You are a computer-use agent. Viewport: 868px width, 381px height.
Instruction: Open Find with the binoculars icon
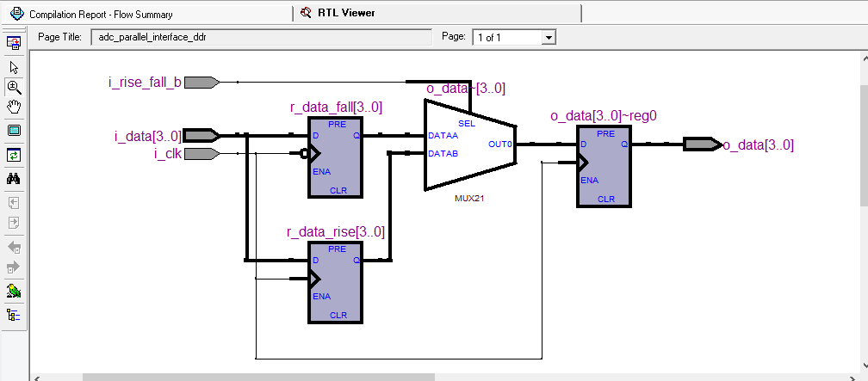click(14, 179)
